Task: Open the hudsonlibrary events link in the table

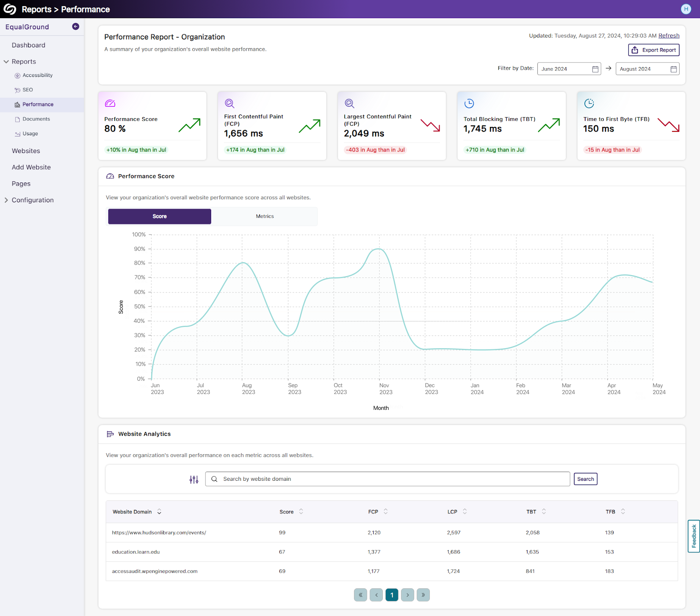Action: pyautogui.click(x=159, y=532)
